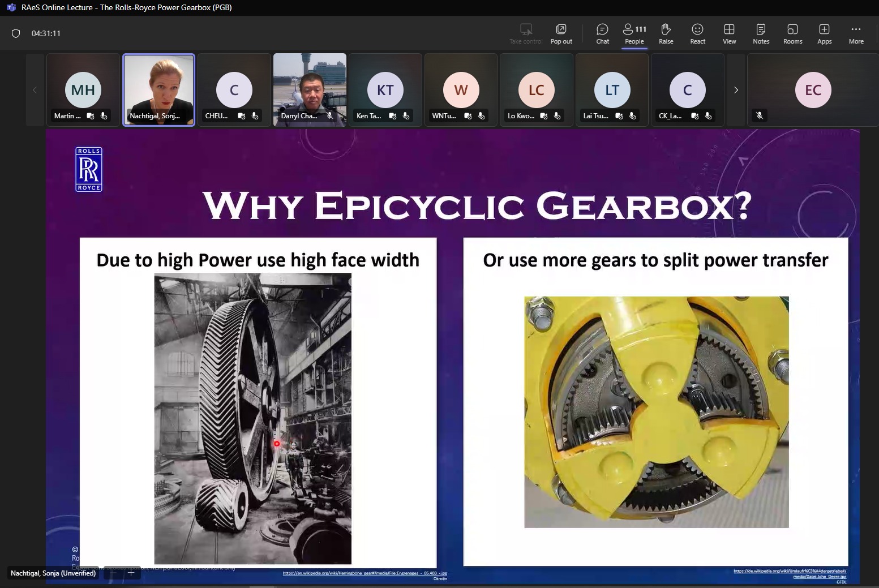Click the Teams app icon in title bar
This screenshot has width=879, height=588.
(x=11, y=7)
